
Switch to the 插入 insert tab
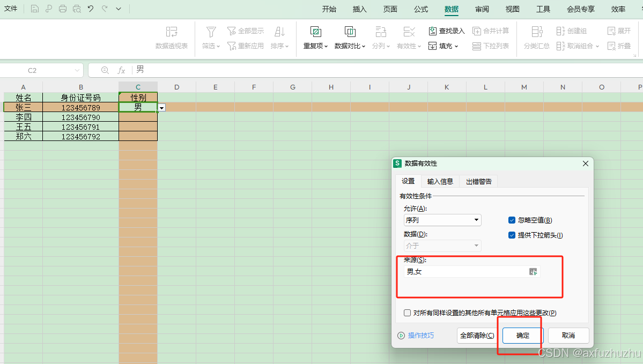click(360, 9)
